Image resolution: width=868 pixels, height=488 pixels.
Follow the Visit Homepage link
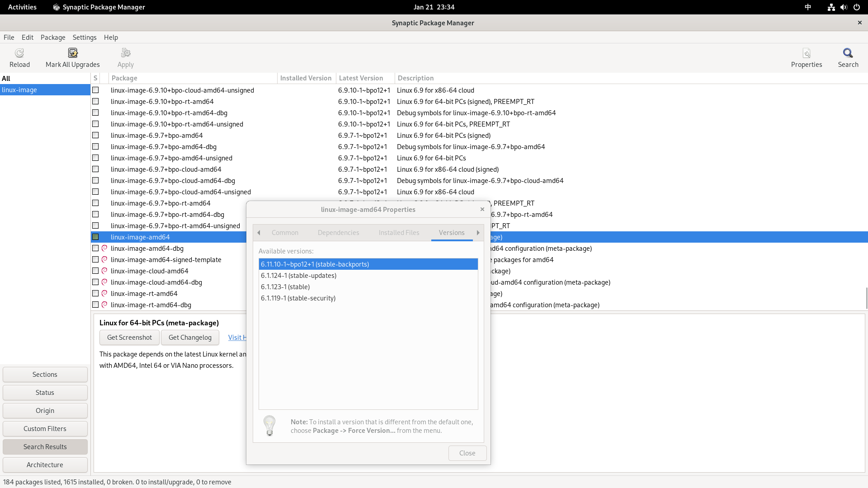[237, 338]
